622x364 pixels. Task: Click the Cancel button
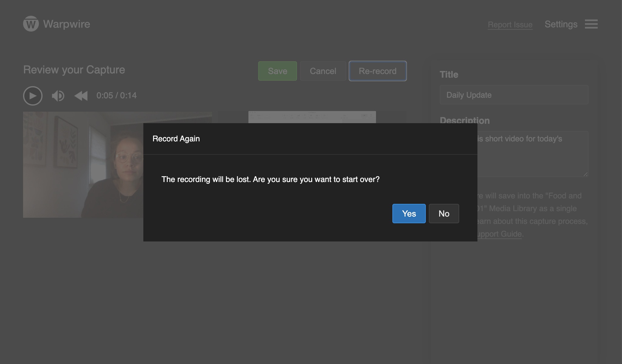[323, 71]
